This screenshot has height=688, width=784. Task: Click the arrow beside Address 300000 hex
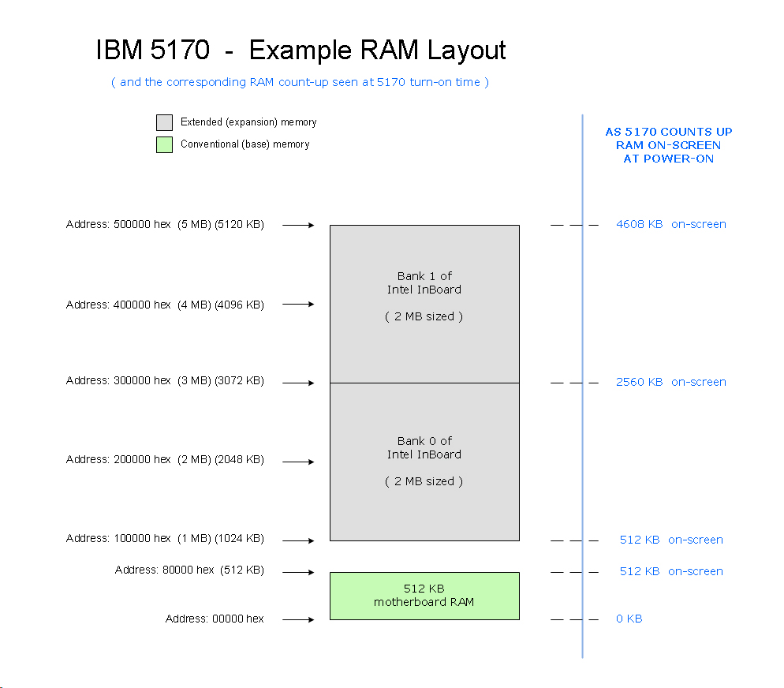tap(298, 383)
